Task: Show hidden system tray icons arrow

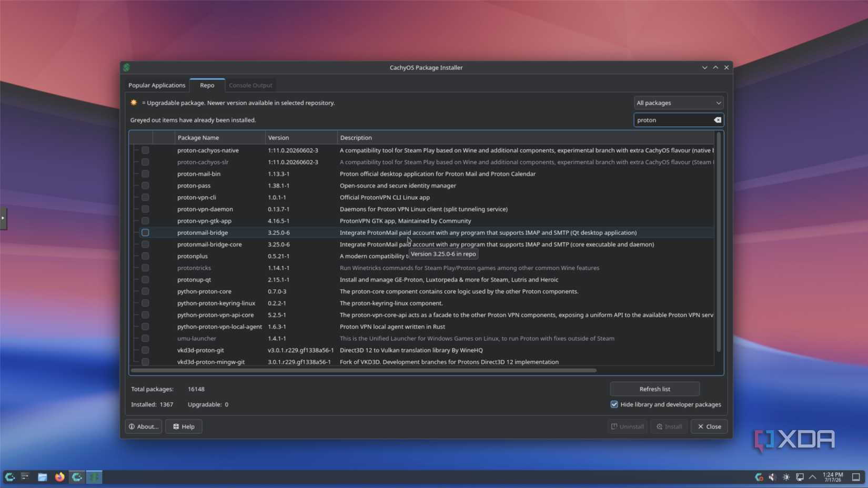Action: (813, 477)
